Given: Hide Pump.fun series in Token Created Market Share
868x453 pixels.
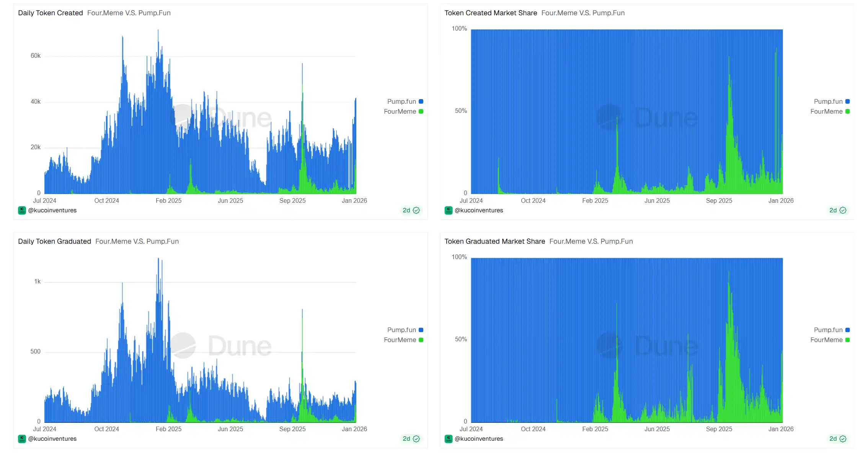Looking at the screenshot, I should 828,101.
